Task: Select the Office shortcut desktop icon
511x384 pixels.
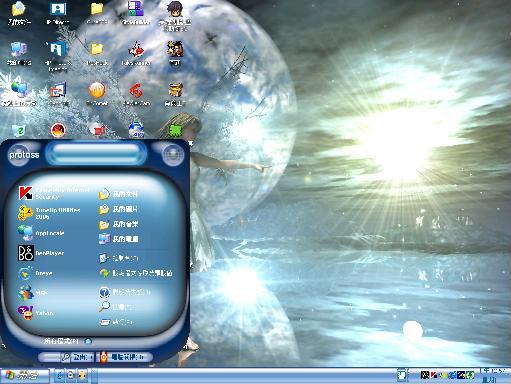Action: tap(58, 94)
